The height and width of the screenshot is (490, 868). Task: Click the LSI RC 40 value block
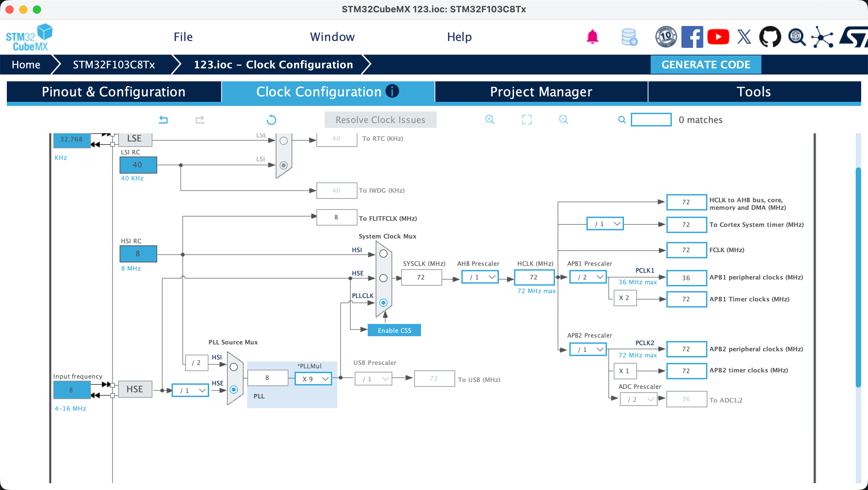(x=138, y=165)
